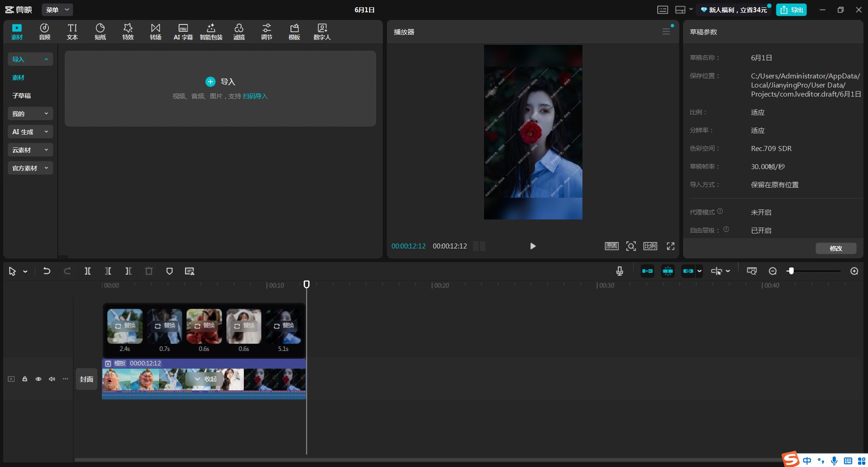Open the layout switcher in title bar
Image resolution: width=868 pixels, height=467 pixels.
(x=684, y=10)
